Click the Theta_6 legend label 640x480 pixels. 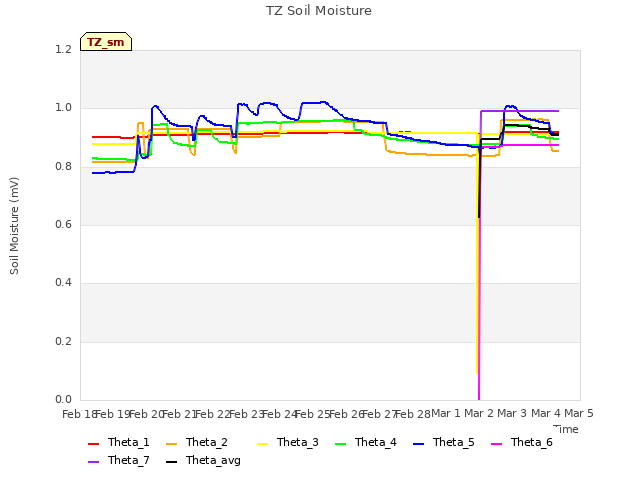531,442
